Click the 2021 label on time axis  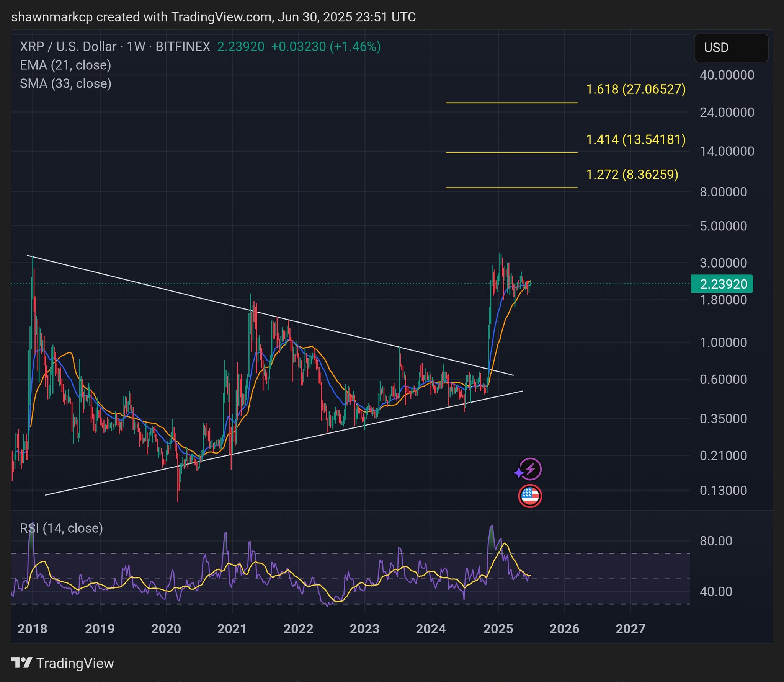pyautogui.click(x=232, y=629)
